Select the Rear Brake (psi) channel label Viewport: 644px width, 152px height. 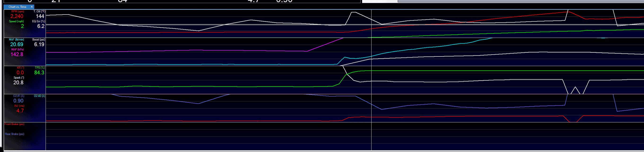[x=14, y=134]
